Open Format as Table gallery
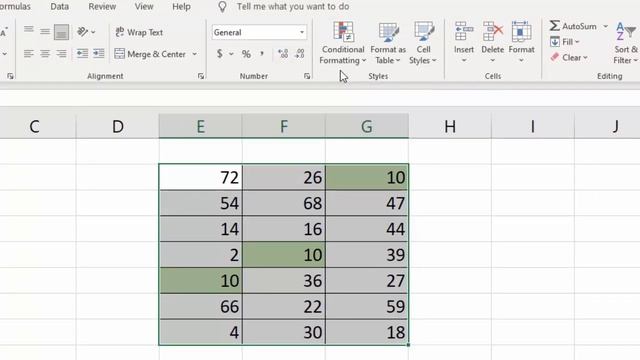The height and width of the screenshot is (360, 640). point(388,43)
